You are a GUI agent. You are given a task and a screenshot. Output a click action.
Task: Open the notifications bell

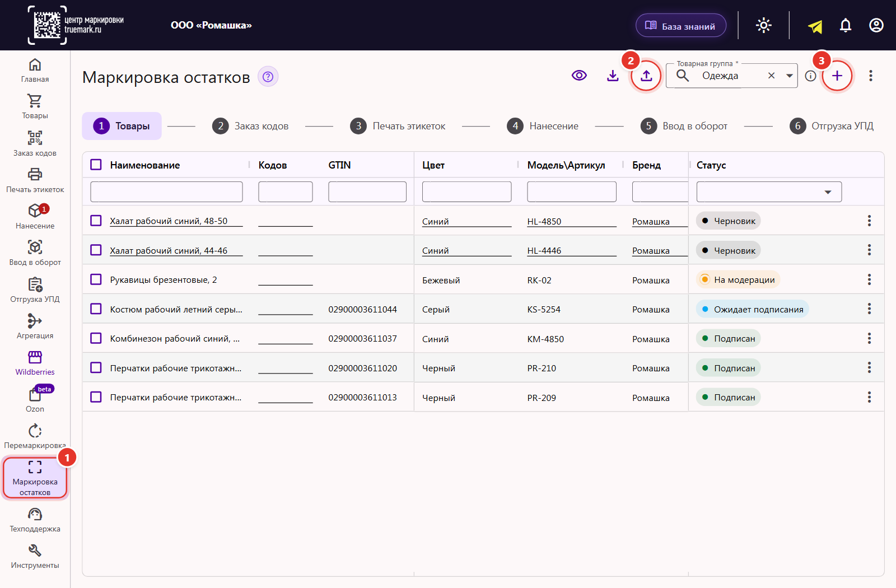846,25
